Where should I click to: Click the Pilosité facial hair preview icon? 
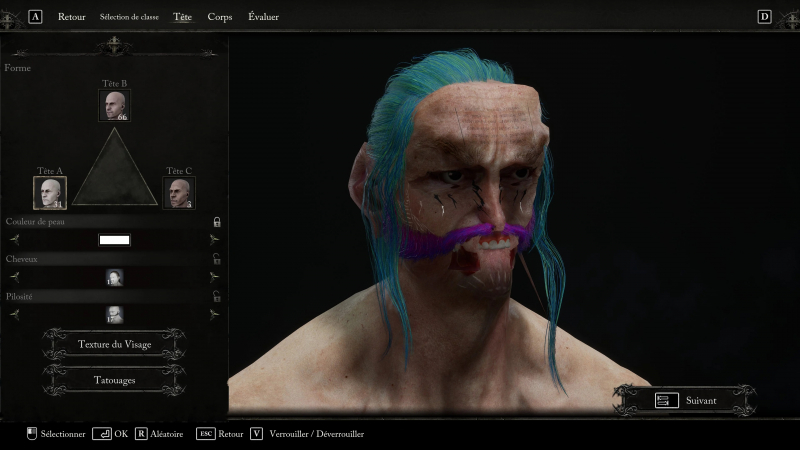click(x=114, y=314)
